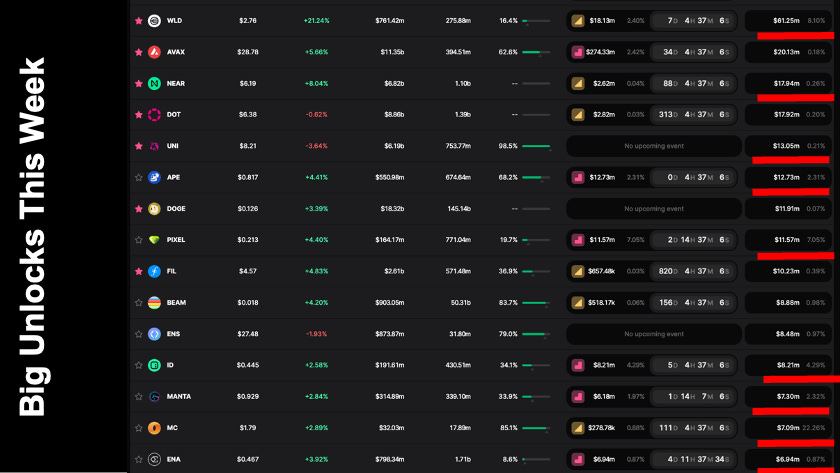Select WLD price $2.76
The image size is (840, 473).
pyautogui.click(x=248, y=21)
